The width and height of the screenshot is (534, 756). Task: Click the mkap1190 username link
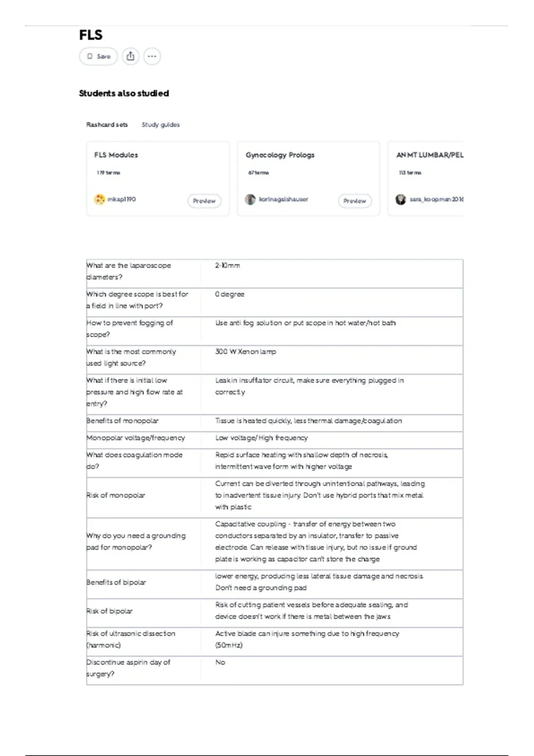[x=121, y=199]
